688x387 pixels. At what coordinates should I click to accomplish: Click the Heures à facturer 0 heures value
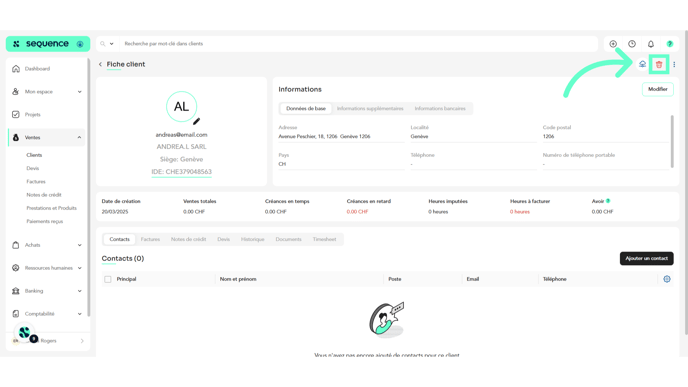tap(520, 211)
